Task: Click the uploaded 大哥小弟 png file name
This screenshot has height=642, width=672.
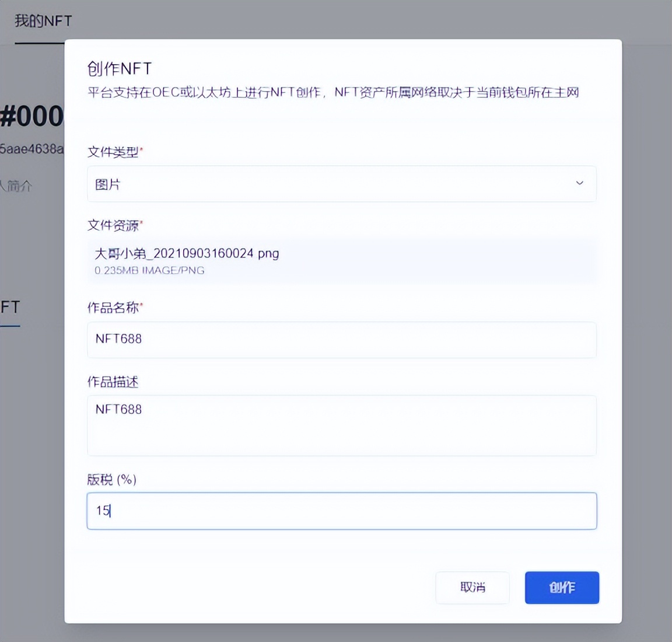Action: pyautogui.click(x=187, y=253)
